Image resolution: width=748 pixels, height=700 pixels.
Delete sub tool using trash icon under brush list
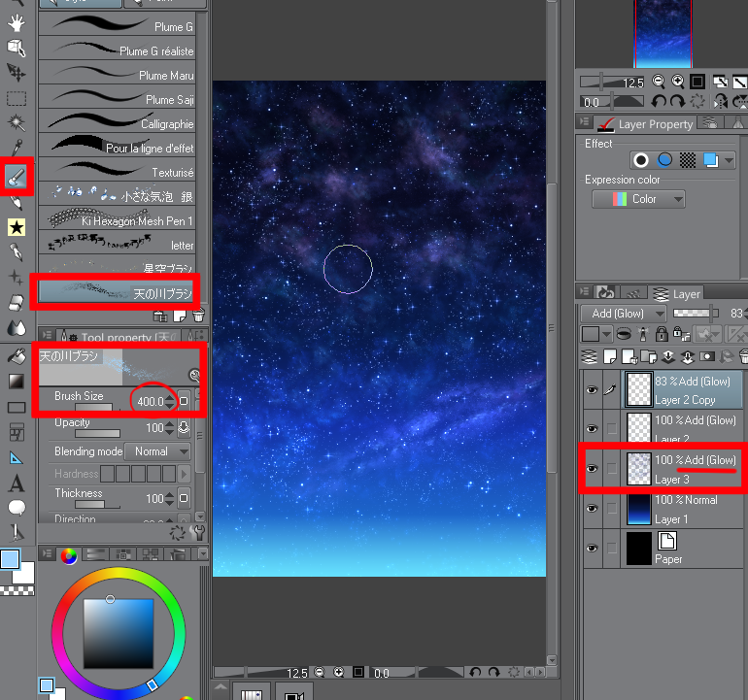click(x=198, y=316)
